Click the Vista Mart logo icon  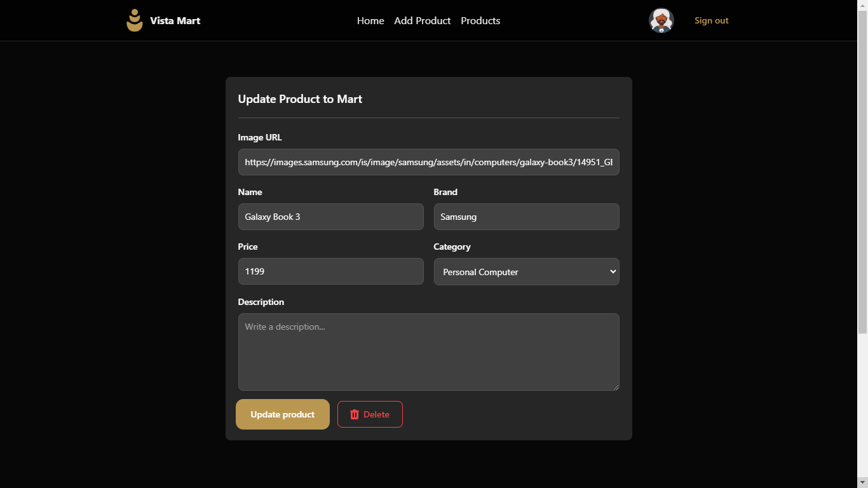tap(135, 20)
